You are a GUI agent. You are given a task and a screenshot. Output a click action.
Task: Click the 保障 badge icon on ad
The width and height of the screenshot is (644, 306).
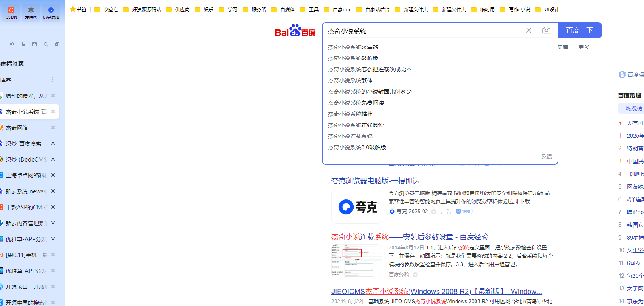pyautogui.click(x=464, y=211)
